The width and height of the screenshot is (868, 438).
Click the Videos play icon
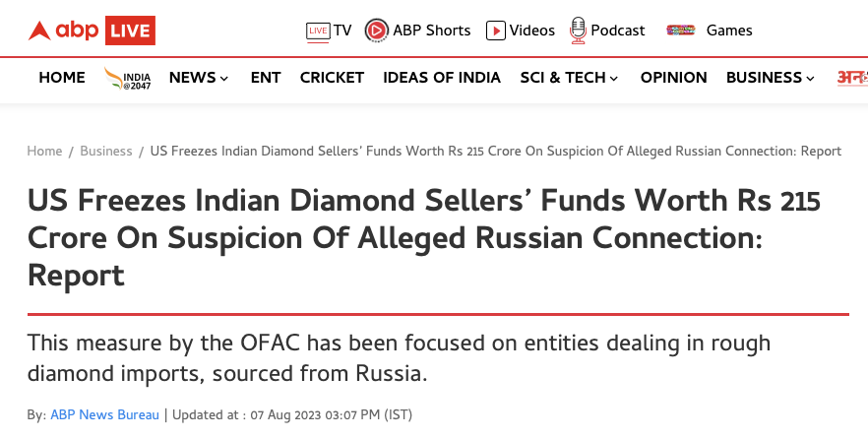click(x=496, y=31)
